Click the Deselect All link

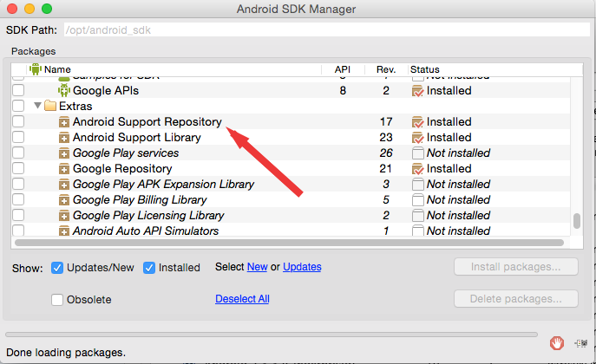(242, 299)
